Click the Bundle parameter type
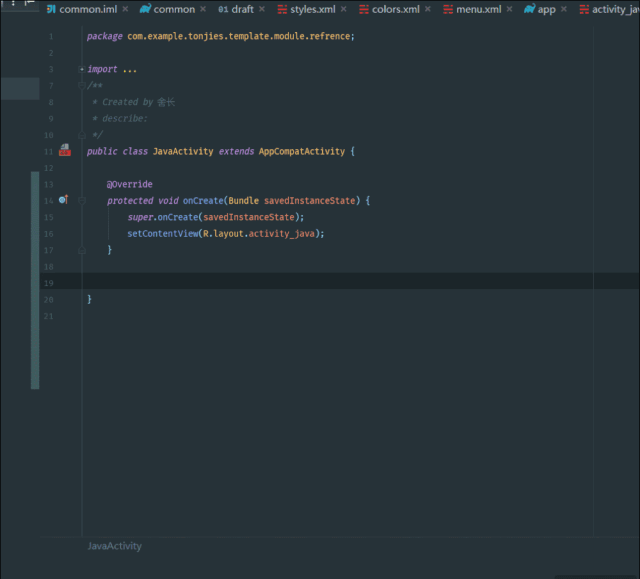This screenshot has height=579, width=640. [243, 201]
